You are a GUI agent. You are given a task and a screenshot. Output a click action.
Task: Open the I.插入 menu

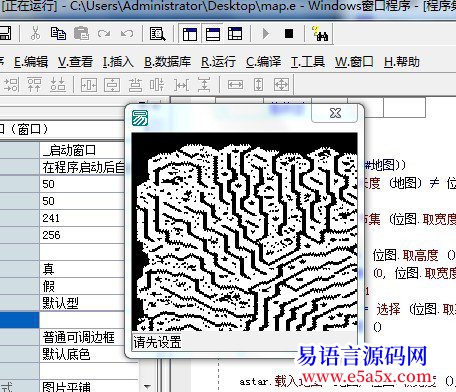[x=118, y=62]
